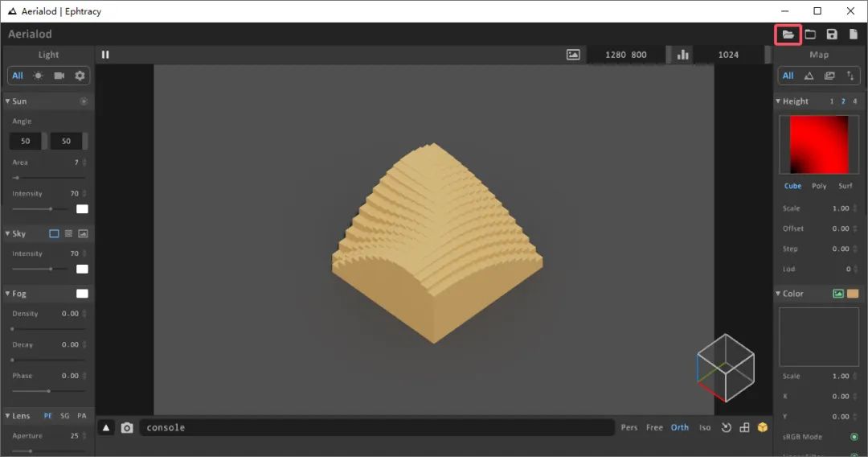Switch lens mode to PA
Screen dimensions: 868x457
[x=82, y=416]
